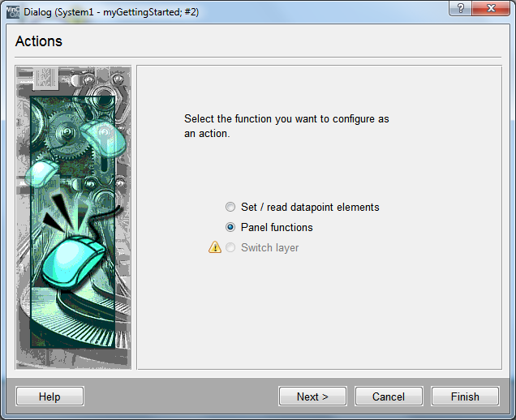Cancel the Actions wizard

[x=389, y=396]
